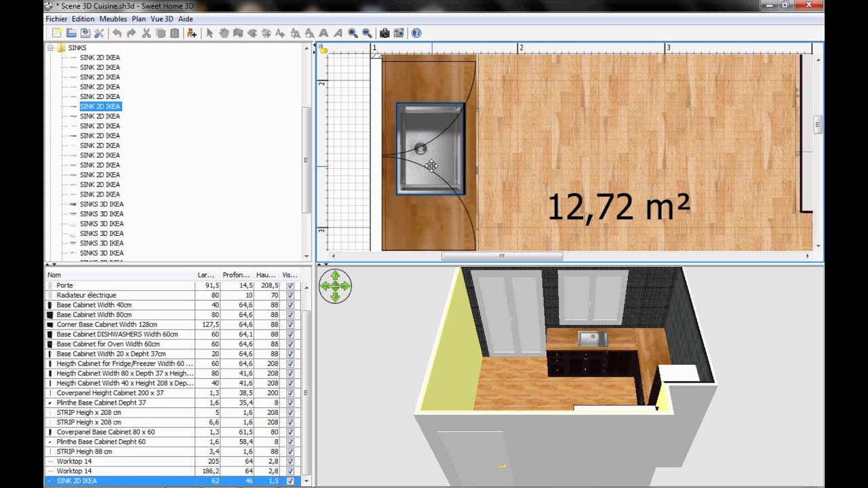Toggle visibility of Base Cabinet Width 40cm
The width and height of the screenshot is (868, 488).
290,305
